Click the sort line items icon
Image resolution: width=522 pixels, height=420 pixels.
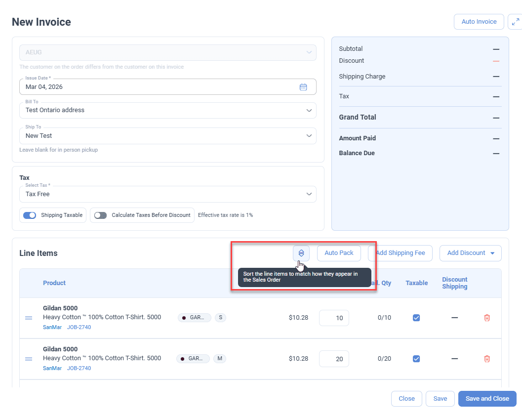click(x=301, y=253)
